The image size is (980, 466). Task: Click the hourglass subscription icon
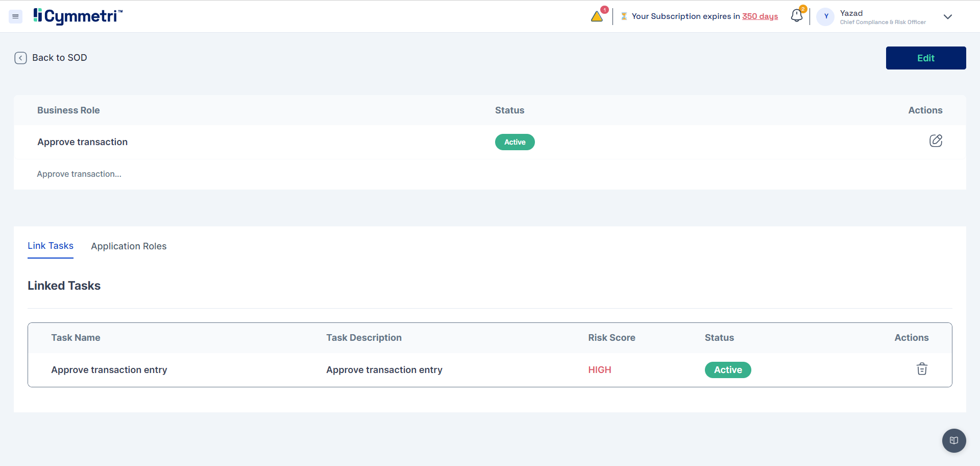pyautogui.click(x=624, y=16)
